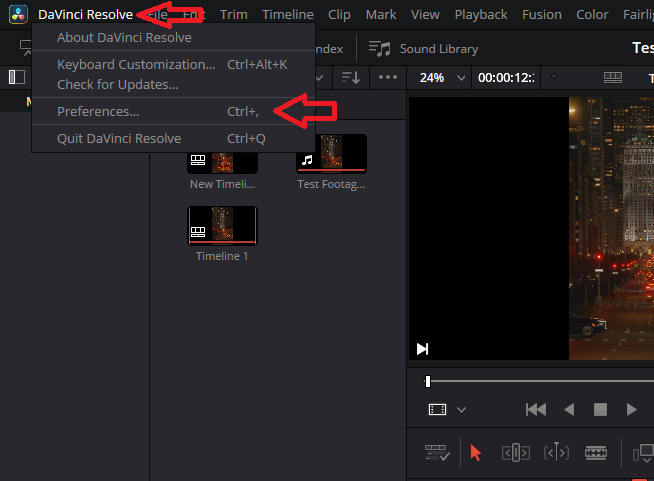
Task: Toggle the media pool panel layout button
Action: (x=17, y=77)
